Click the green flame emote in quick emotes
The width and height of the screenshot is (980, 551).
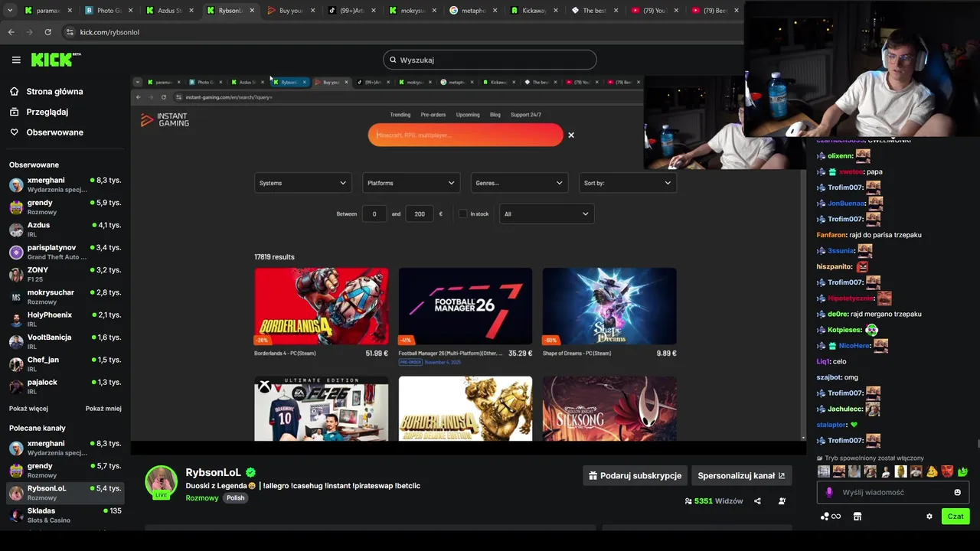pos(962,471)
